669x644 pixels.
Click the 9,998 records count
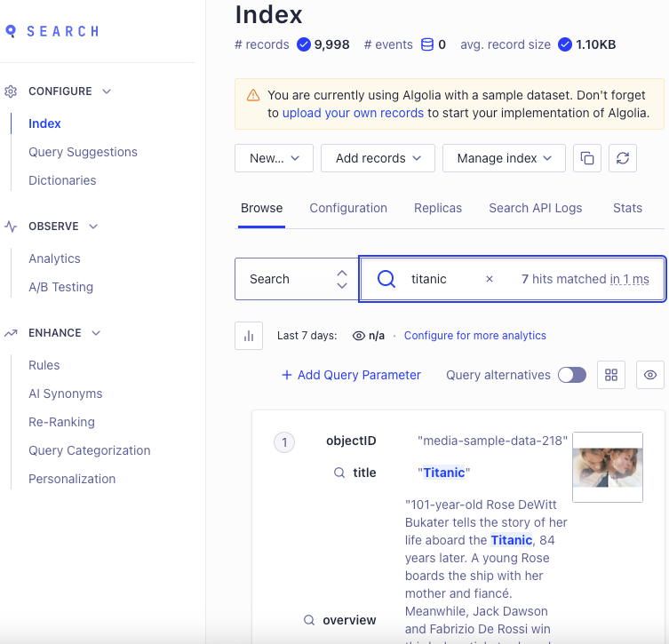[331, 44]
